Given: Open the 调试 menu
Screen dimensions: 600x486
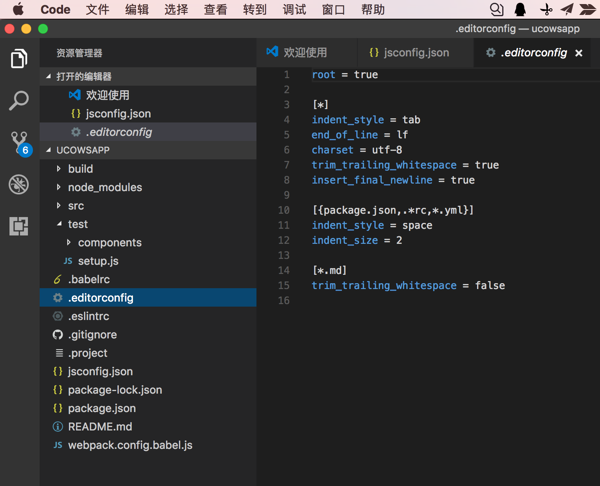Looking at the screenshot, I should (295, 9).
